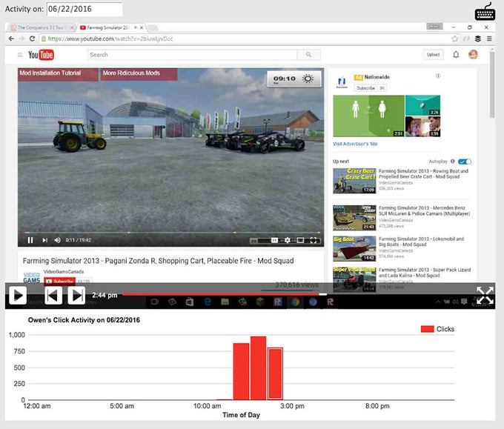Reload the YouTube page

tap(32, 39)
